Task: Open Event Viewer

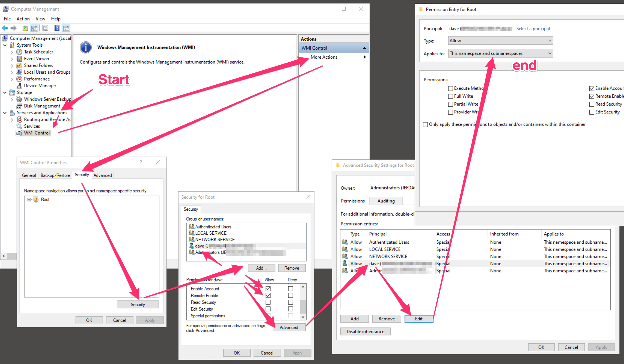Action: [37, 58]
